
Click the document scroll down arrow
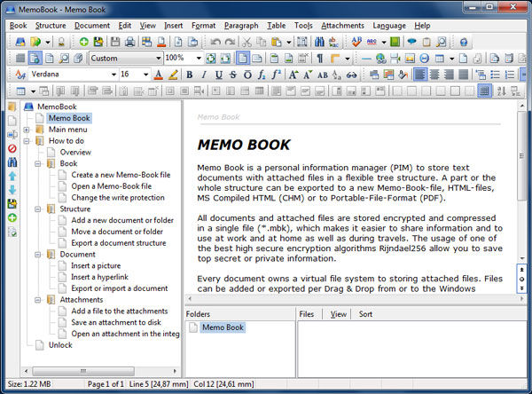click(522, 259)
